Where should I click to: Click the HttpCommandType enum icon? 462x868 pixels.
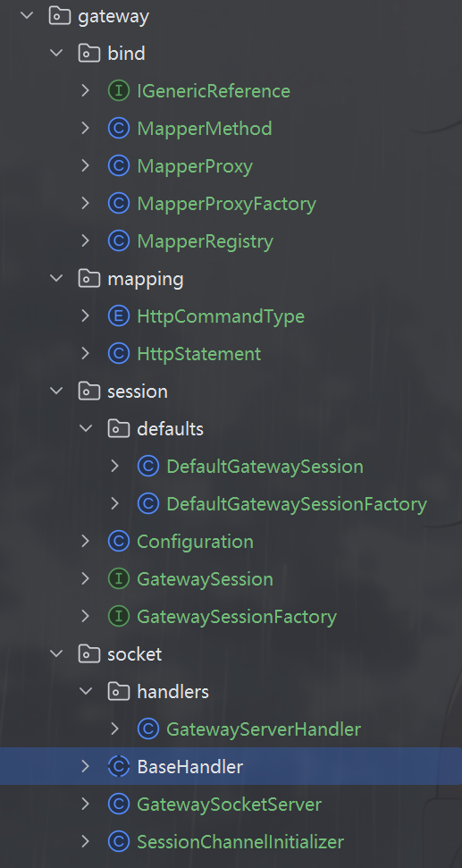pyautogui.click(x=119, y=316)
